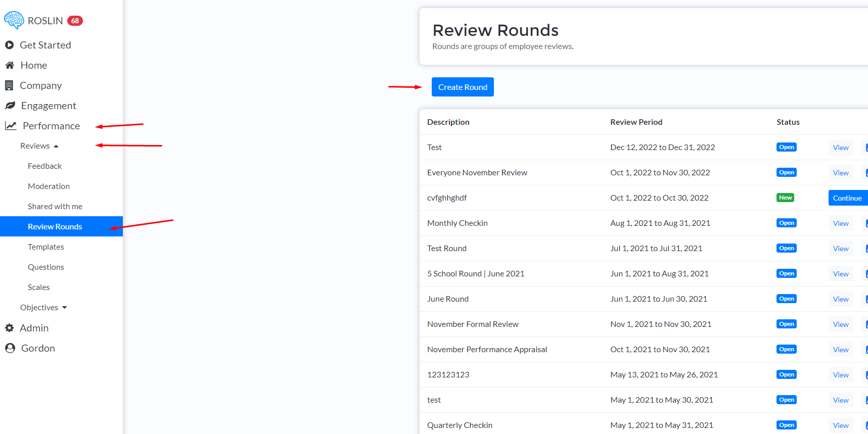The height and width of the screenshot is (434, 868).
Task: Click the Engagement leaf icon
Action: pyautogui.click(x=10, y=106)
